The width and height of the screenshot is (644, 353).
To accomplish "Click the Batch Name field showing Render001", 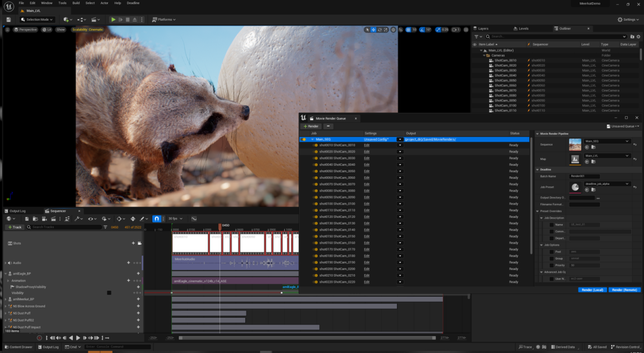I will click(585, 175).
